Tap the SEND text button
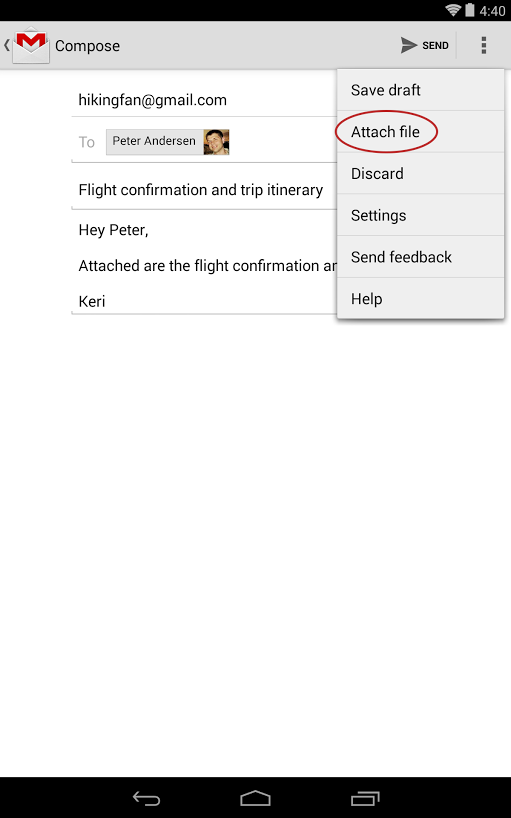This screenshot has height=818, width=511. click(x=435, y=45)
